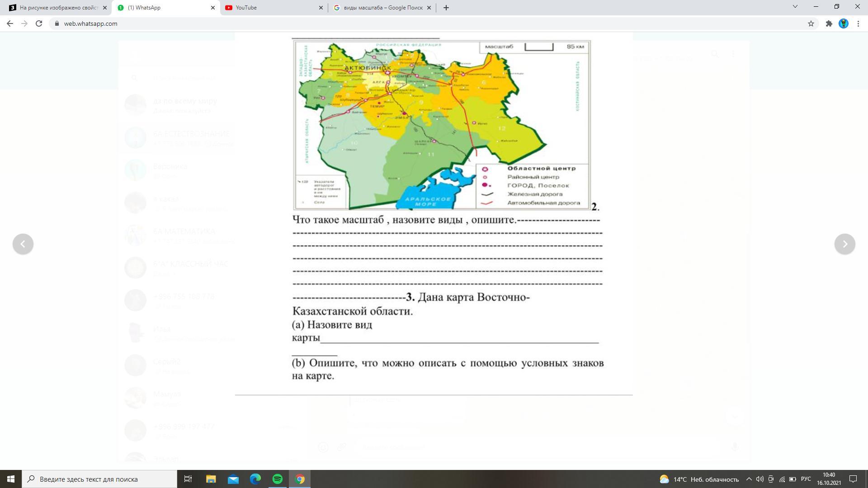
Task: Click the Windows taskbar search box
Action: click(x=99, y=479)
